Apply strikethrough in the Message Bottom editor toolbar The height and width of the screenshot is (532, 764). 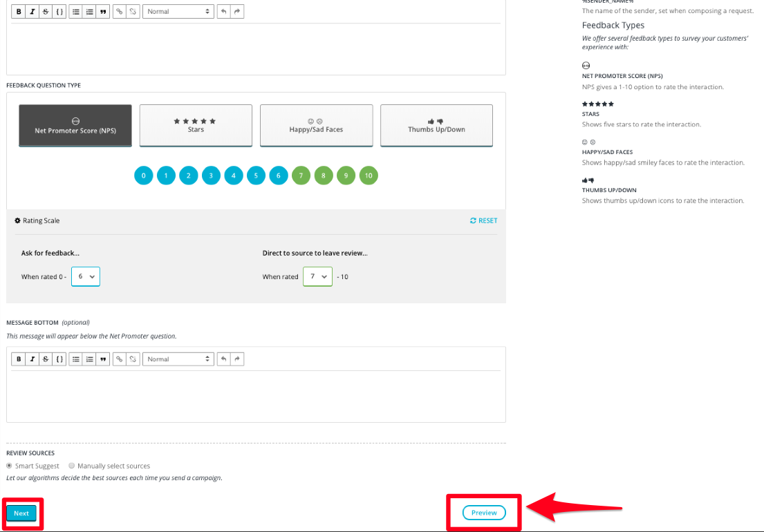(46, 359)
